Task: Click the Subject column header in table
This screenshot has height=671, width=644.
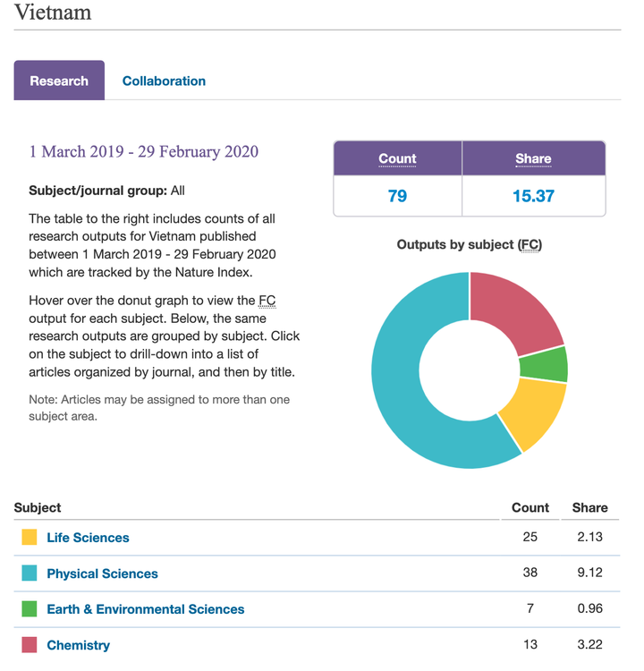Action: coord(38,507)
